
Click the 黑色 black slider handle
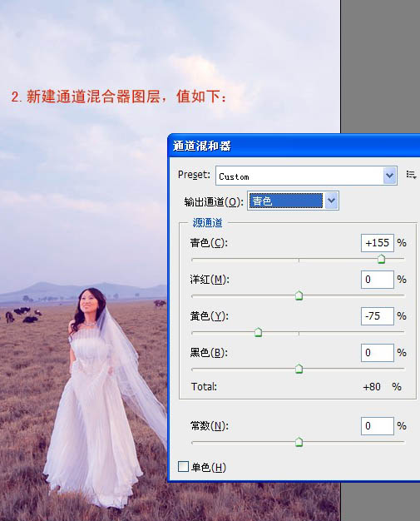299,368
